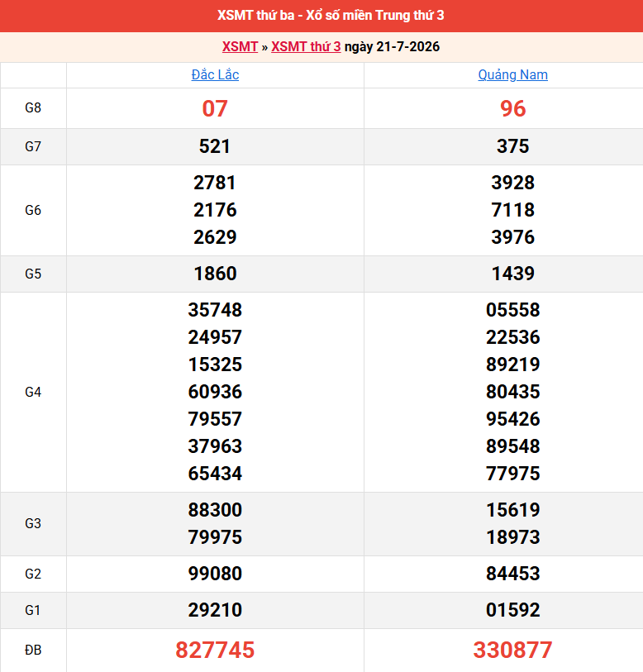Click G4 number 37963

(x=215, y=446)
